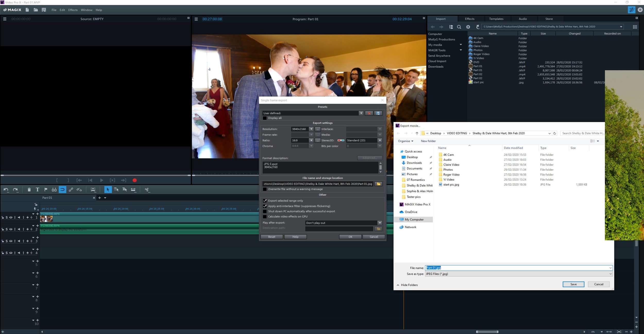Image resolution: width=644 pixels, height=334 pixels.
Task: Toggle the magnet object snapping icon
Action: tap(62, 190)
